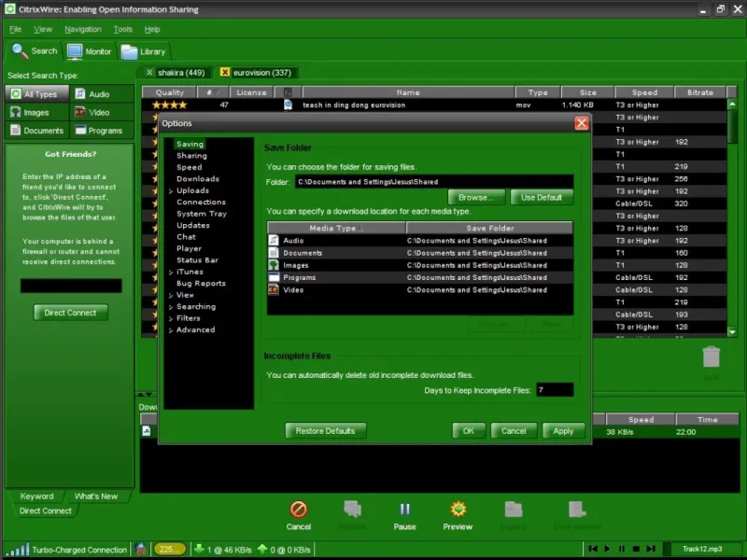747x560 pixels.
Task: Select the Audio search type
Action: point(102,94)
